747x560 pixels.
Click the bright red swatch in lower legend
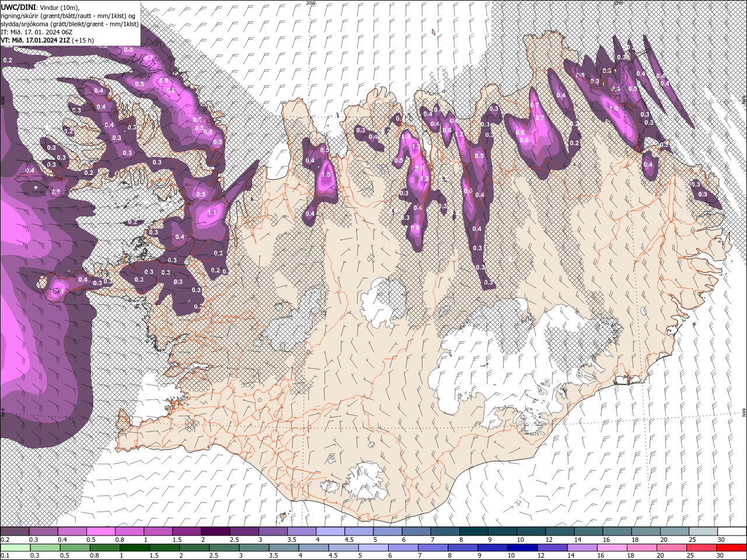pos(732,548)
